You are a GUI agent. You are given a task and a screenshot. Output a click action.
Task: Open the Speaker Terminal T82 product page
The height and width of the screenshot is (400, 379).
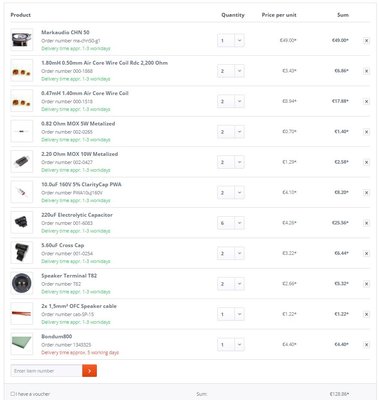point(69,276)
